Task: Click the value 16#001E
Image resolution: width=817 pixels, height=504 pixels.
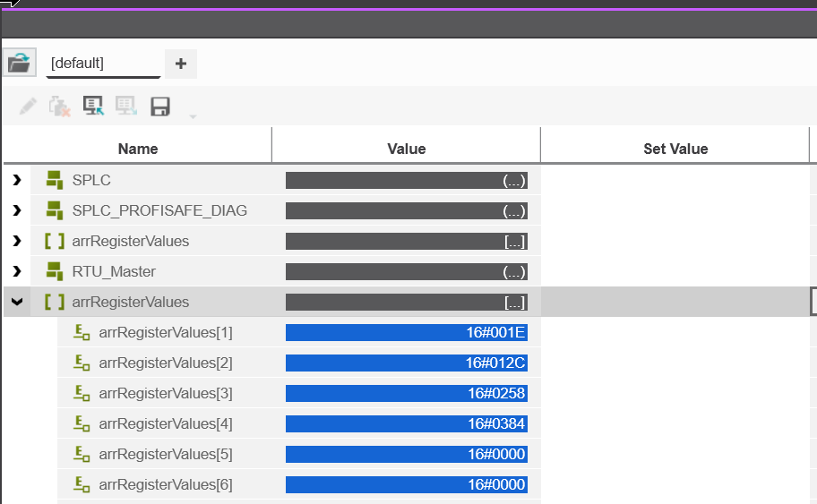Action: pyautogui.click(x=407, y=332)
